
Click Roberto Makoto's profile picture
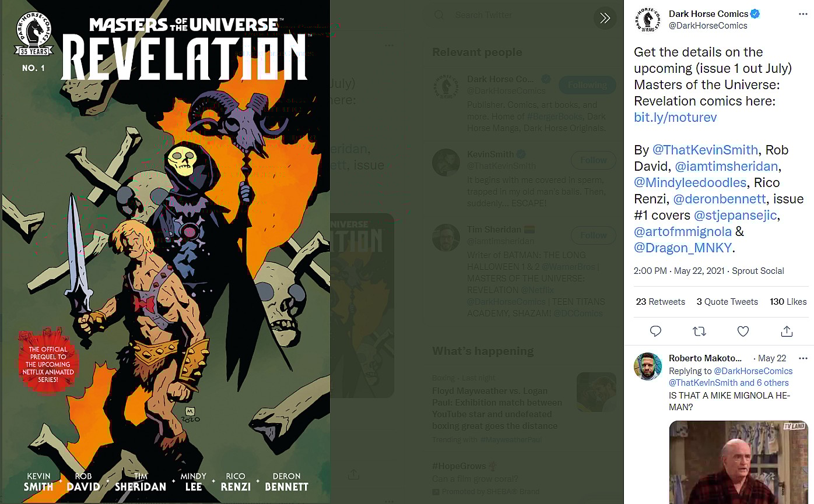coord(648,366)
